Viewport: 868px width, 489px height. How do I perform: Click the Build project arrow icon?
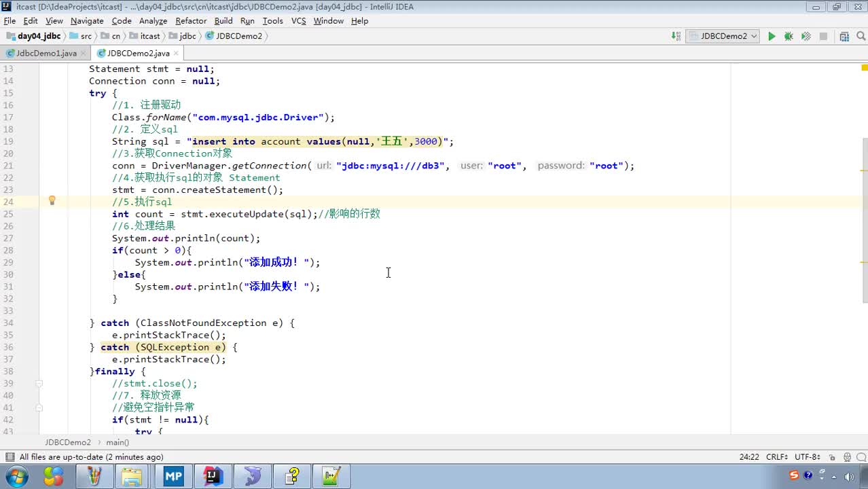[676, 36]
